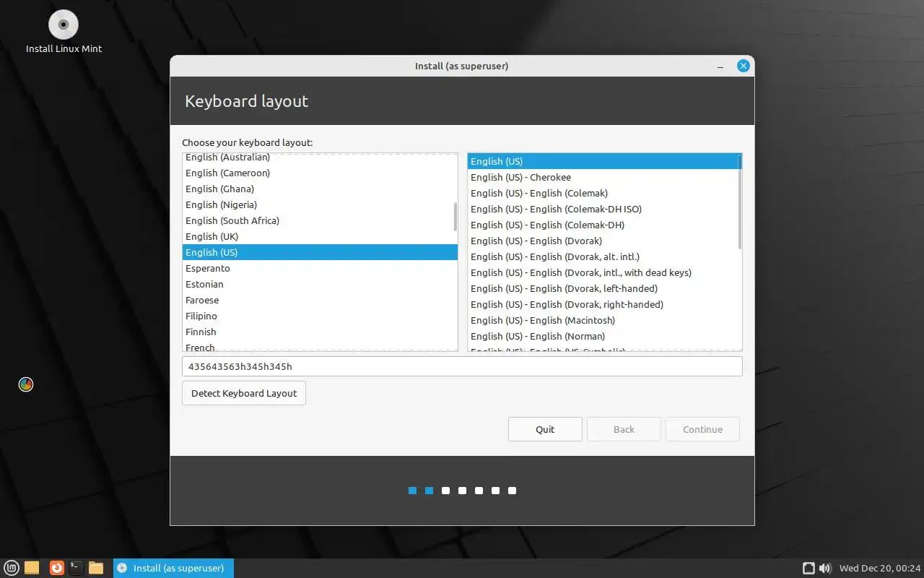
Task: Click the left language list scrollbar
Action: (455, 217)
